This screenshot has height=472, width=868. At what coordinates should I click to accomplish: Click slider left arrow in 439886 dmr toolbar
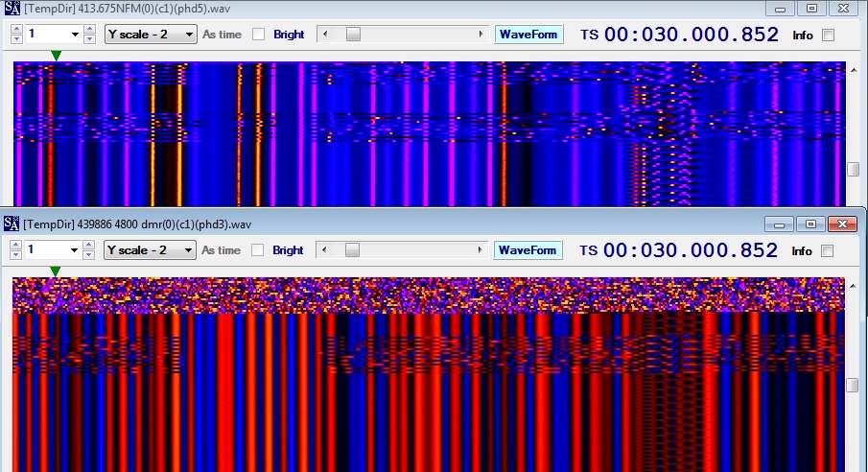coord(324,250)
